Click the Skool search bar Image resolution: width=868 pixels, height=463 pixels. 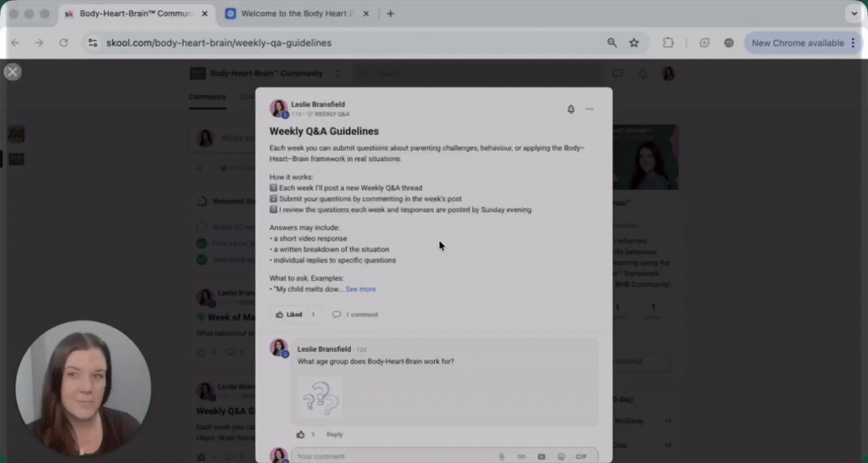click(x=478, y=73)
